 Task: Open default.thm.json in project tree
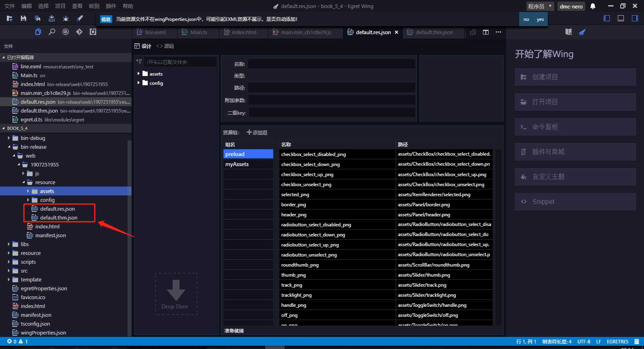point(58,218)
